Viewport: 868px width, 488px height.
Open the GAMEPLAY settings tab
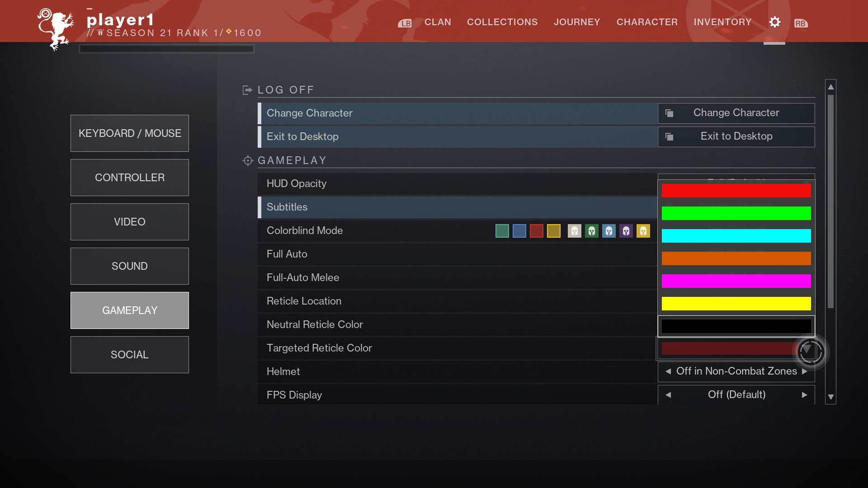pos(129,310)
